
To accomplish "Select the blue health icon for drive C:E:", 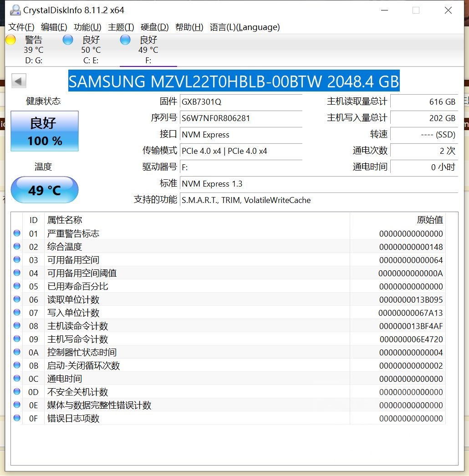I will (67, 40).
